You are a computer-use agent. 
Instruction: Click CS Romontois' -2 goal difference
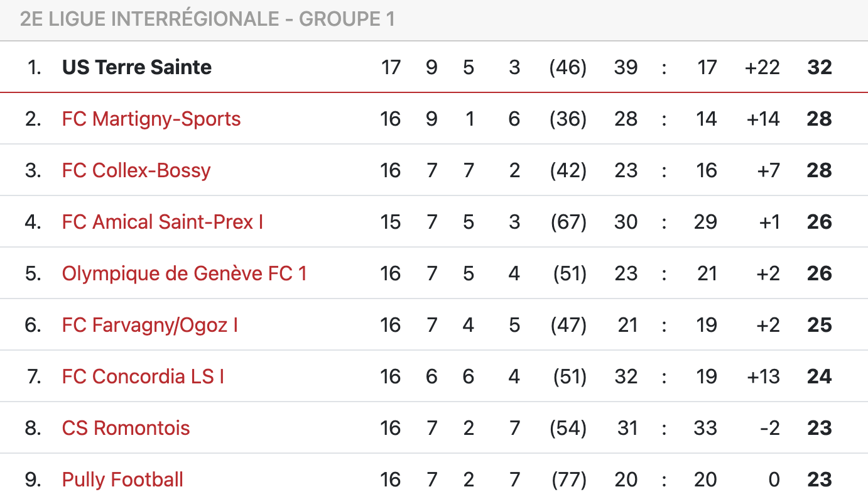(x=769, y=428)
